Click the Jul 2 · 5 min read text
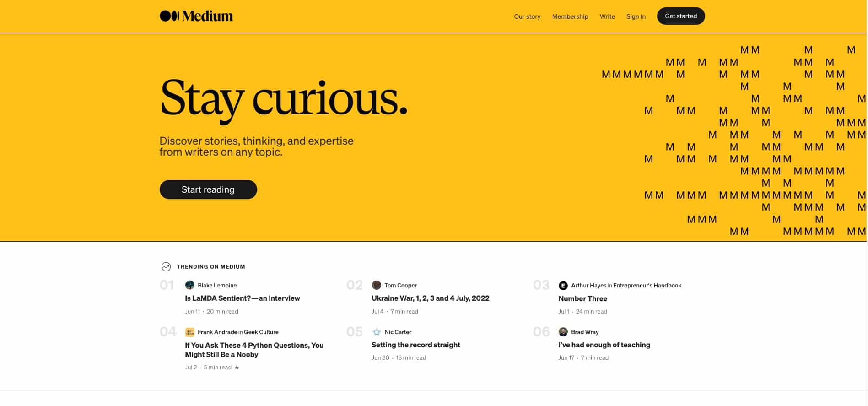868x406 pixels. coord(208,368)
